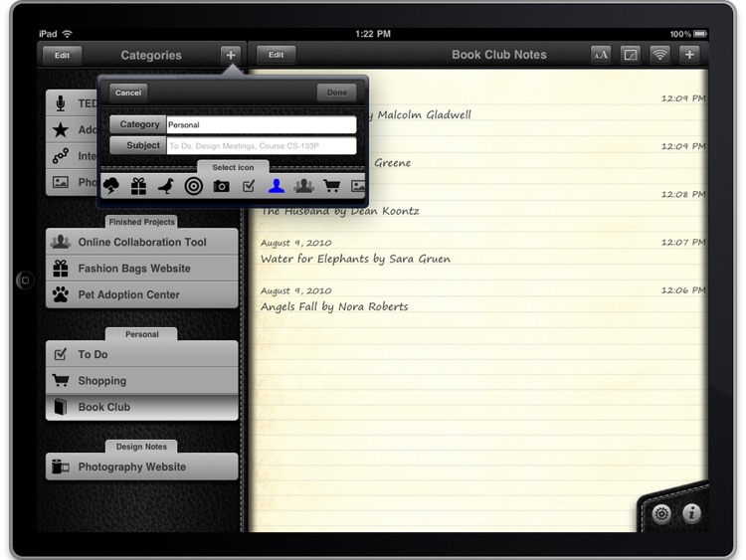Screen dimensions: 746x560
Task: Open the paper style tool in toolbar
Action: (x=631, y=55)
